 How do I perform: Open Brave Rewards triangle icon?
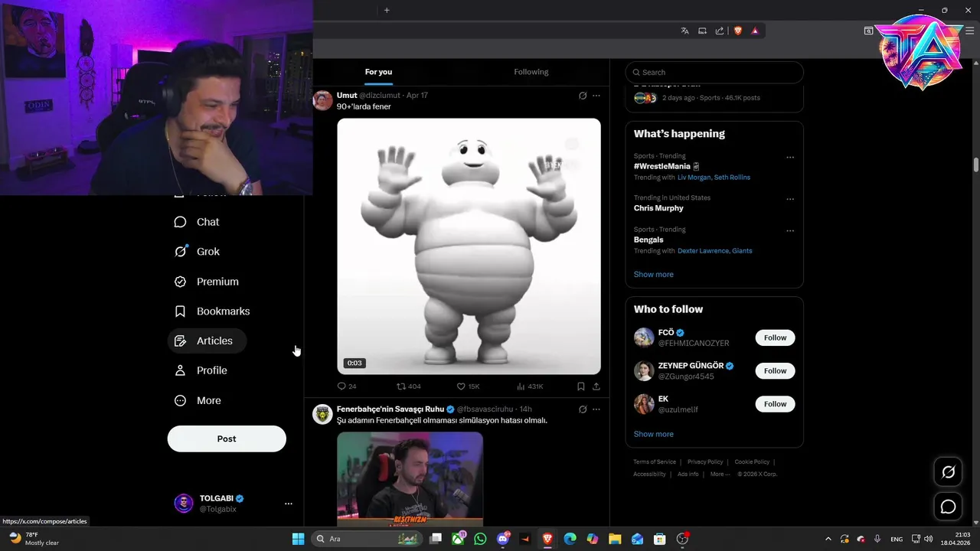point(755,31)
